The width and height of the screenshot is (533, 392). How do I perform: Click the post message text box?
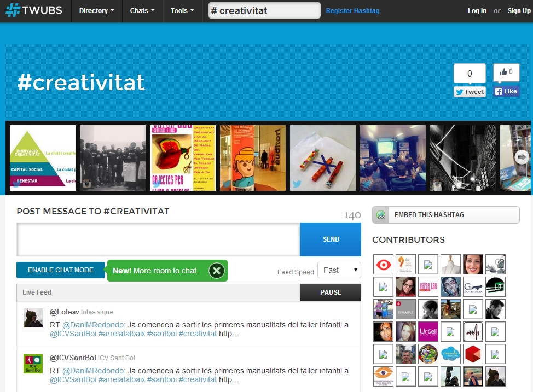click(158, 239)
